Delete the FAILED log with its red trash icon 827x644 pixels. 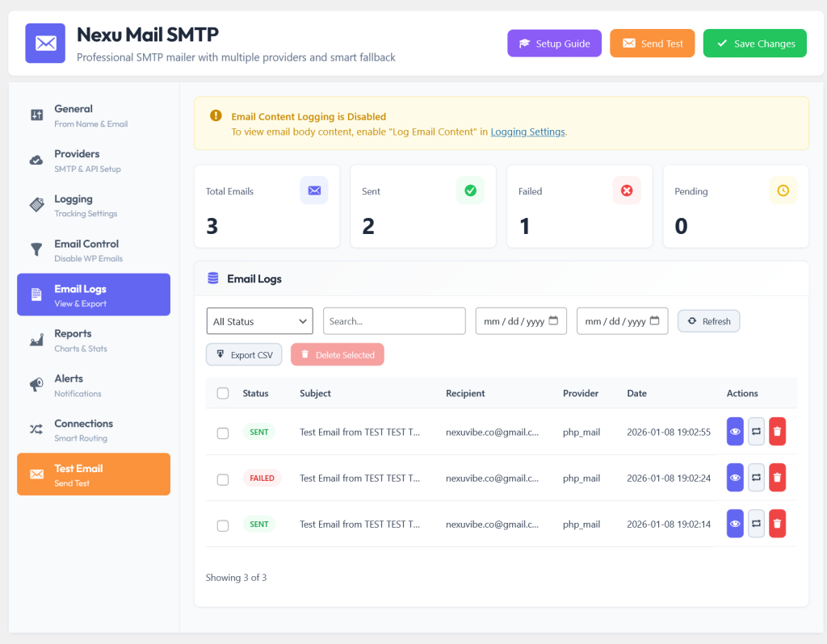pyautogui.click(x=777, y=478)
